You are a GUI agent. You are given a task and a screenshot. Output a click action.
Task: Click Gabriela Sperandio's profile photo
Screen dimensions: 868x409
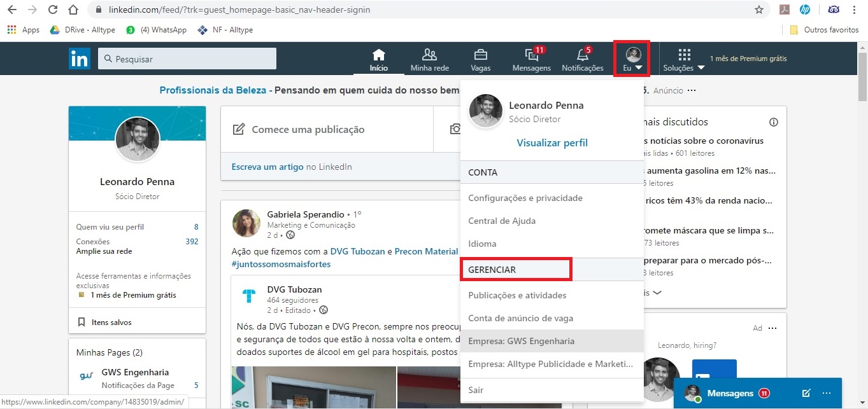[x=246, y=223]
